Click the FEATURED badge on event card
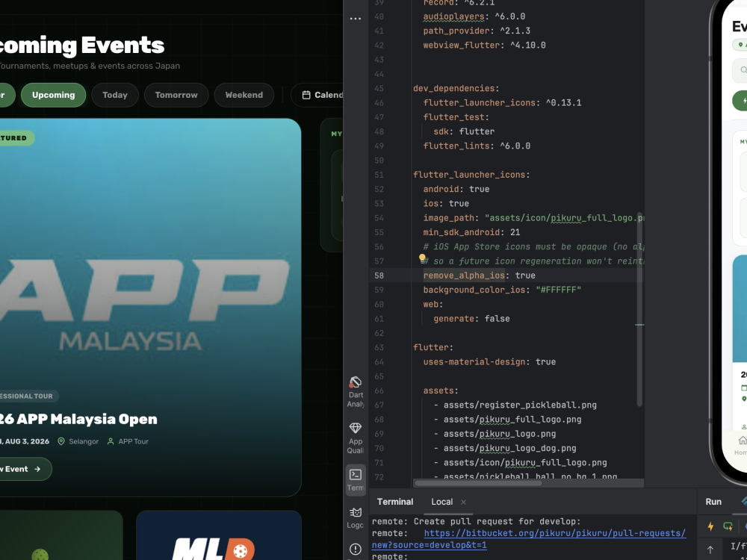 [x=17, y=138]
